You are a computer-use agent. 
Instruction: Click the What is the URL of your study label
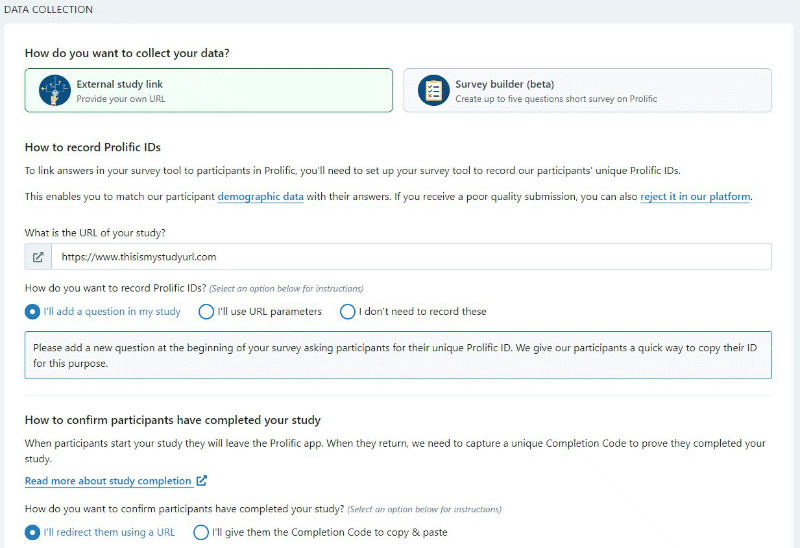tap(95, 233)
